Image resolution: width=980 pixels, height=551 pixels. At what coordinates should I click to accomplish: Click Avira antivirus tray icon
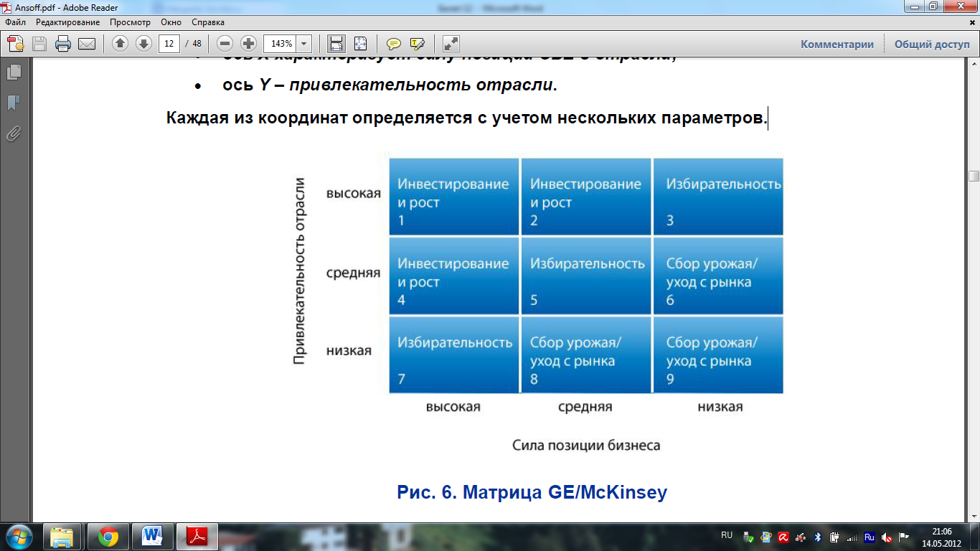[x=783, y=537]
